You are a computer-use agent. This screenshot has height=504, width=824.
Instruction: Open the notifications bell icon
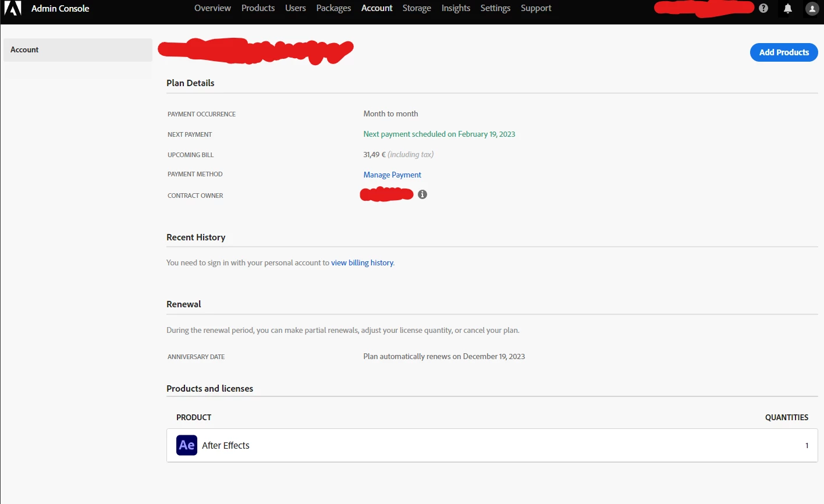(788, 8)
